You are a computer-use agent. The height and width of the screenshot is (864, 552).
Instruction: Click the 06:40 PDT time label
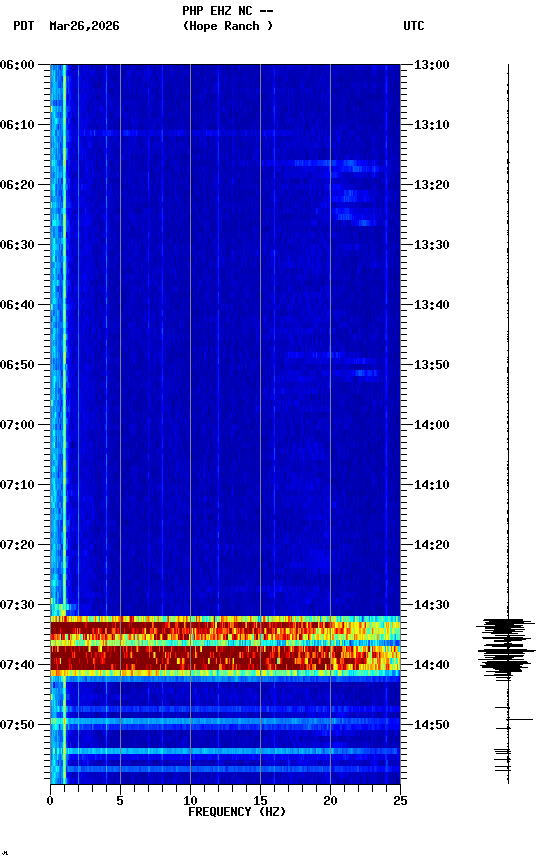coord(17,305)
